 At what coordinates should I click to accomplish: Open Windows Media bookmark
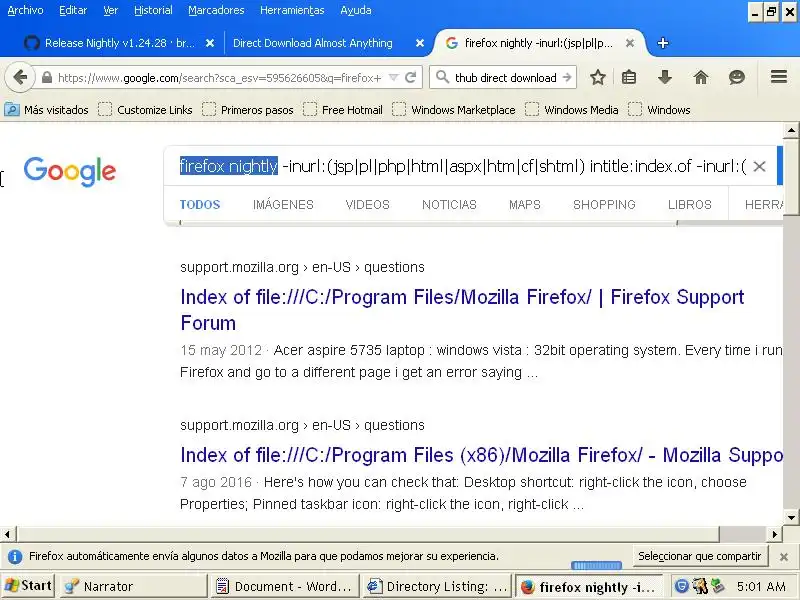[572, 110]
